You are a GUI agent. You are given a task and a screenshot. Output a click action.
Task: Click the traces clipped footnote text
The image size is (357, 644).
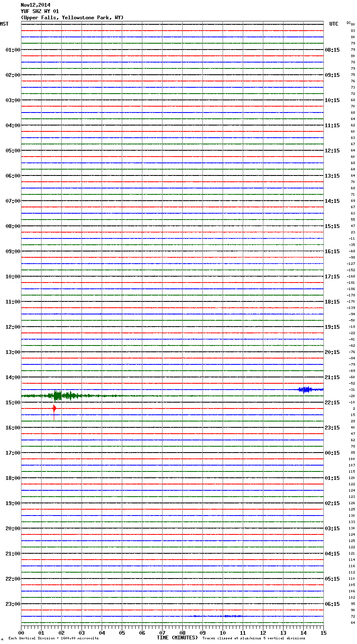[x=254, y=639]
